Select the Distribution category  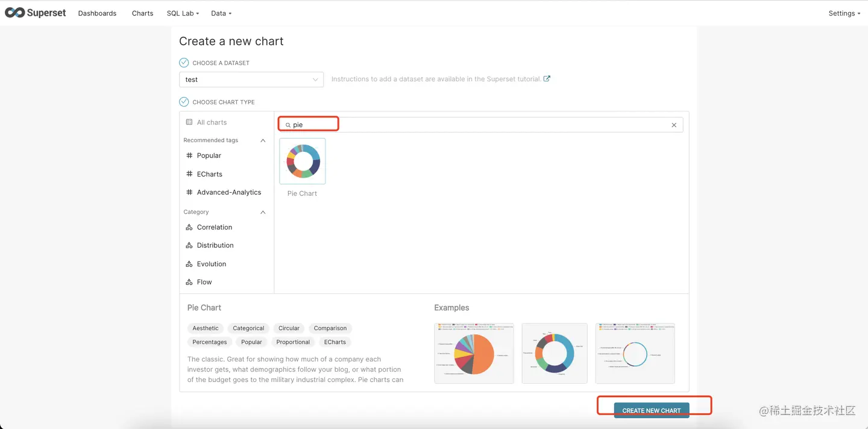215,245
